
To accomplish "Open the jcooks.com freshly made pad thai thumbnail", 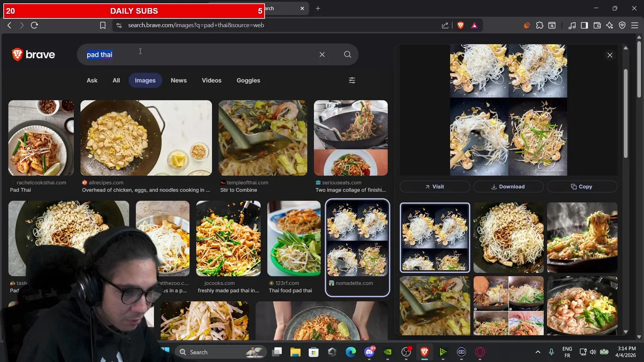I will [x=228, y=238].
